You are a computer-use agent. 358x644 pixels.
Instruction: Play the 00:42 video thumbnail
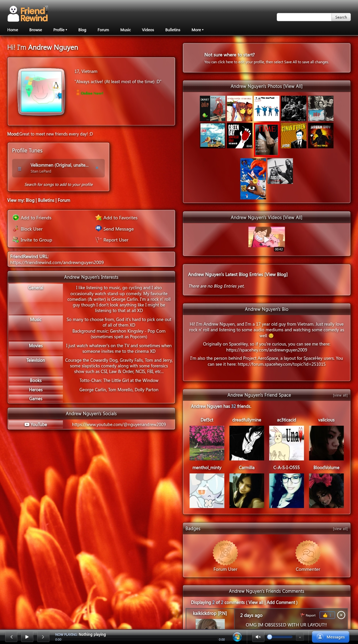[x=267, y=237]
